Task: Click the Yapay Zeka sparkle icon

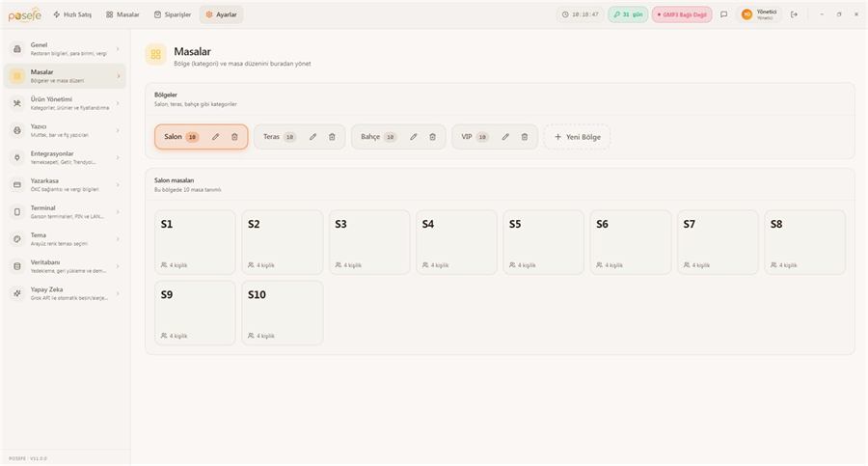Action: [x=17, y=293]
